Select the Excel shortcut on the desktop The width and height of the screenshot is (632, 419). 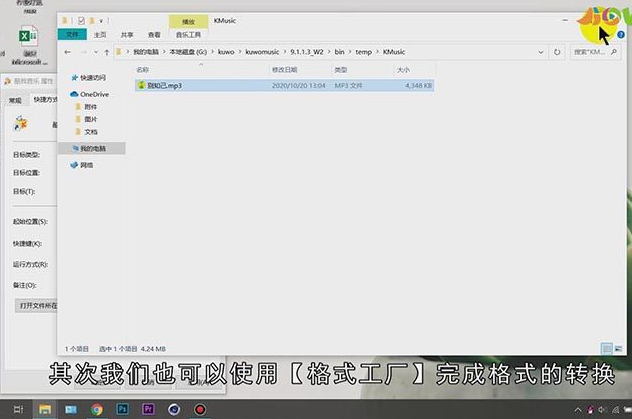(28, 44)
